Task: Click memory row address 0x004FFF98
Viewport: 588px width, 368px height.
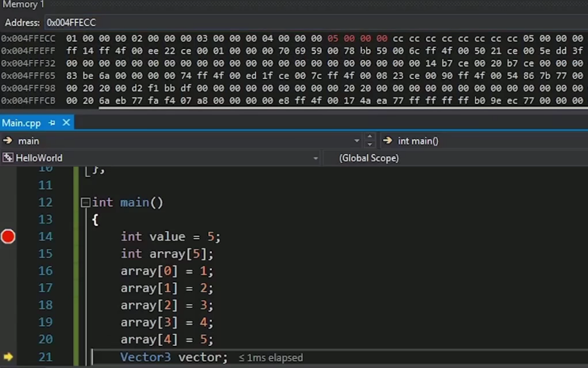Action: pos(28,88)
